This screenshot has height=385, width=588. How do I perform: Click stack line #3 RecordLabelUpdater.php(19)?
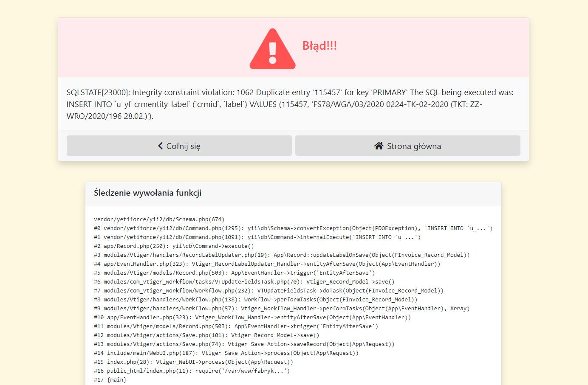pos(282,255)
